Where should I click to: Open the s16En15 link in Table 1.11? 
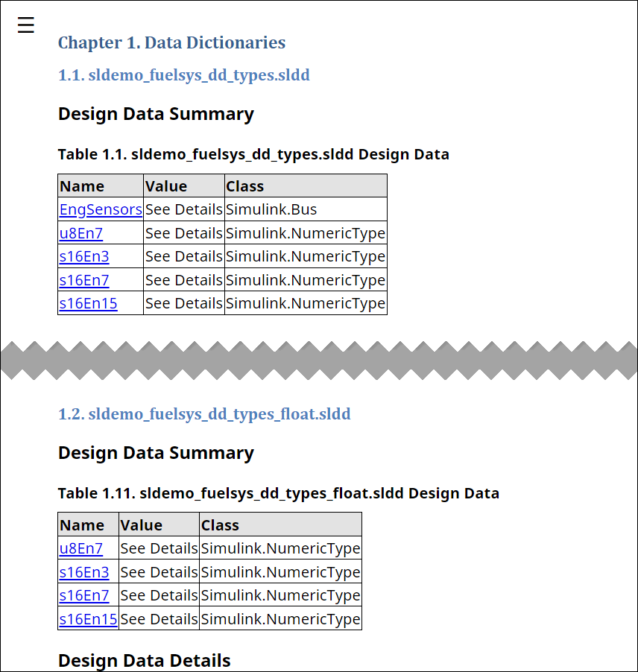point(89,619)
